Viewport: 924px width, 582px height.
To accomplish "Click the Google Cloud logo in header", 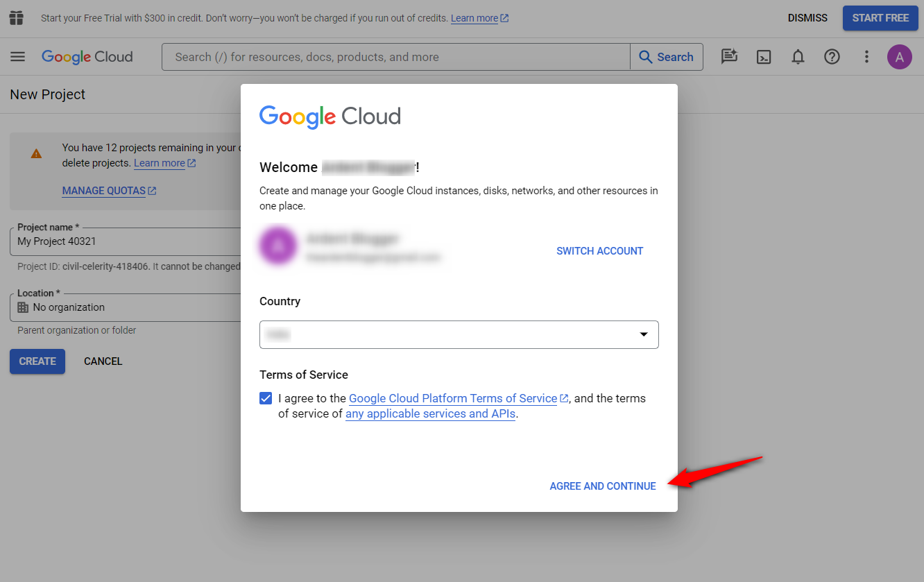I will coord(87,57).
